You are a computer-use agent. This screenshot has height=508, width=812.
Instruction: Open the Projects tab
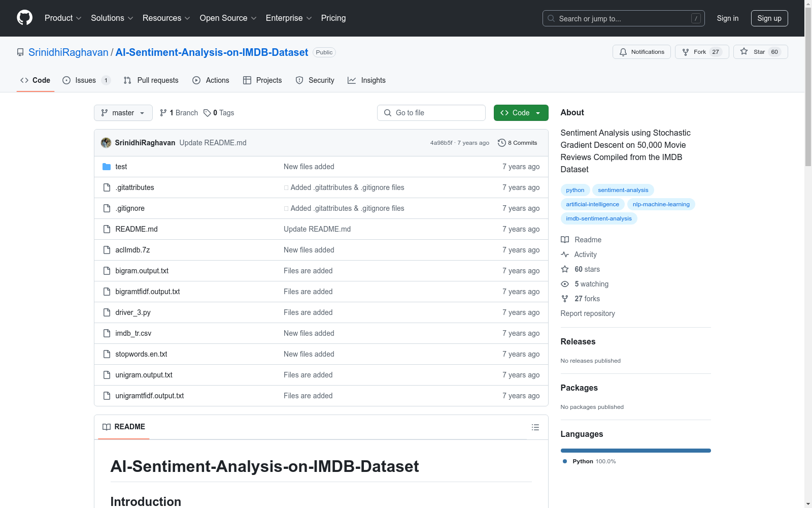point(262,80)
